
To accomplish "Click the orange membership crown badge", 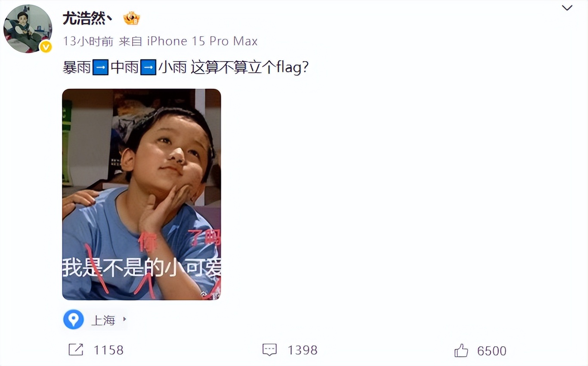I will (x=131, y=18).
